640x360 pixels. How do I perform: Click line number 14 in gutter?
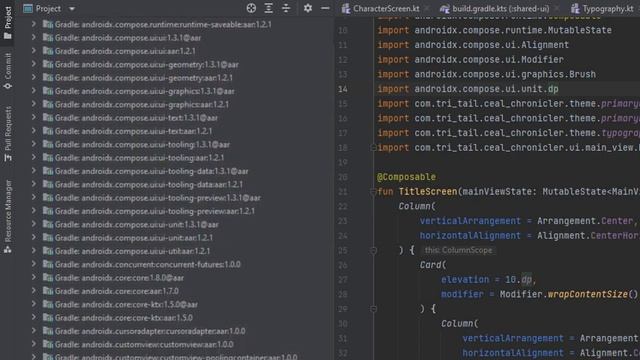tap(343, 89)
